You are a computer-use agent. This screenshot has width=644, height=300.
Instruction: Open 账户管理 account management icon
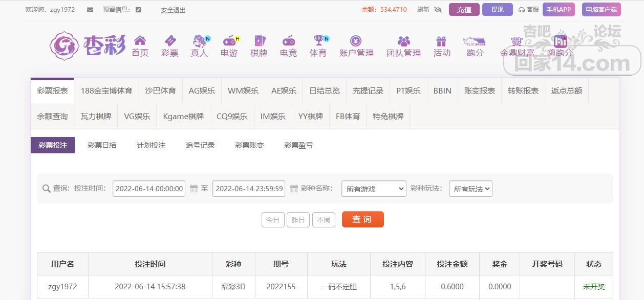(356, 41)
